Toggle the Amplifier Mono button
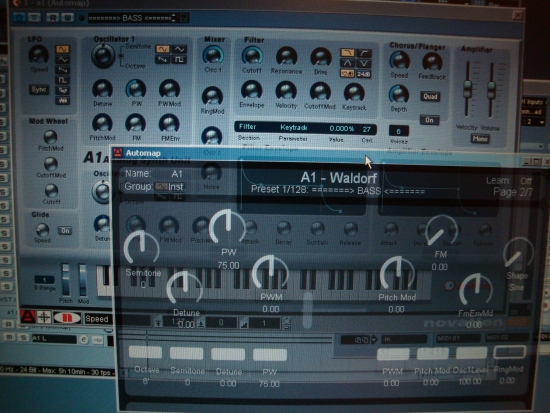 [480, 139]
